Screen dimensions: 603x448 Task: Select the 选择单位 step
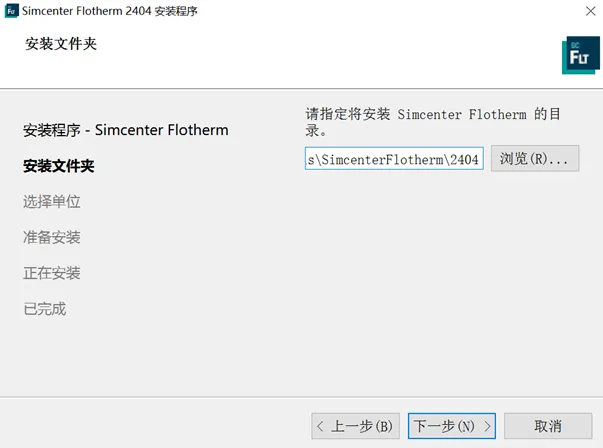tap(52, 202)
